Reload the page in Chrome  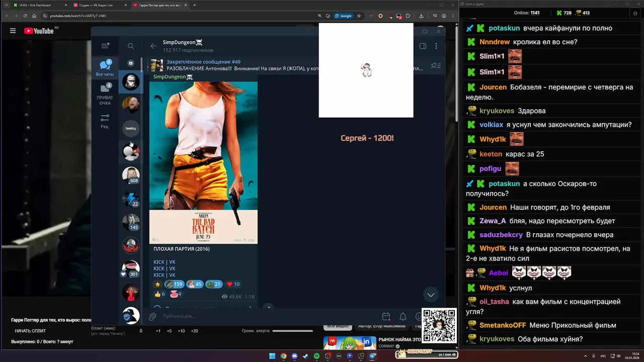pyautogui.click(x=25, y=16)
